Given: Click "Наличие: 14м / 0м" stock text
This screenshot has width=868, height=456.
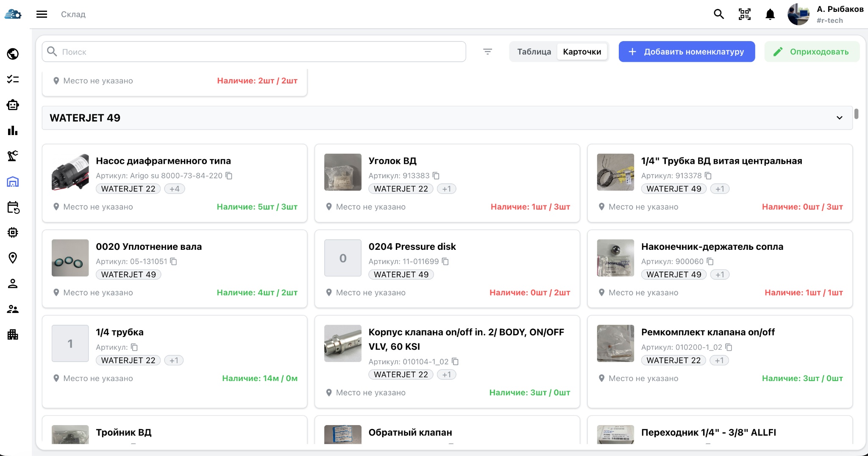Looking at the screenshot, I should [x=260, y=379].
